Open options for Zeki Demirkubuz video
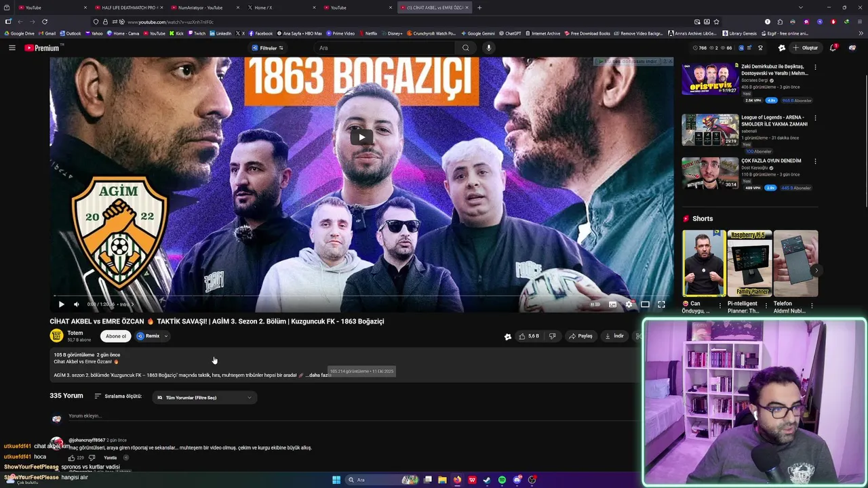 [815, 68]
